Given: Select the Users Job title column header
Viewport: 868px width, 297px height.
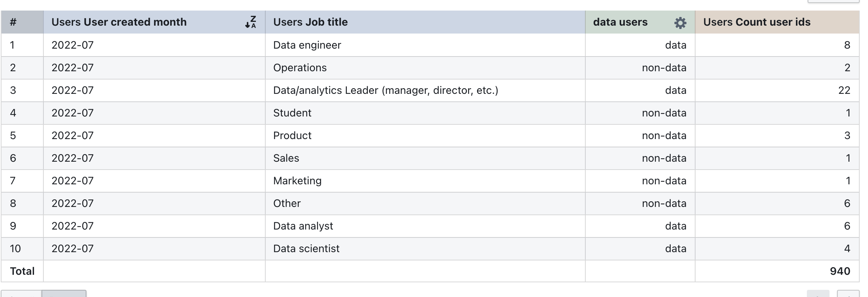Looking at the screenshot, I should pos(310,22).
